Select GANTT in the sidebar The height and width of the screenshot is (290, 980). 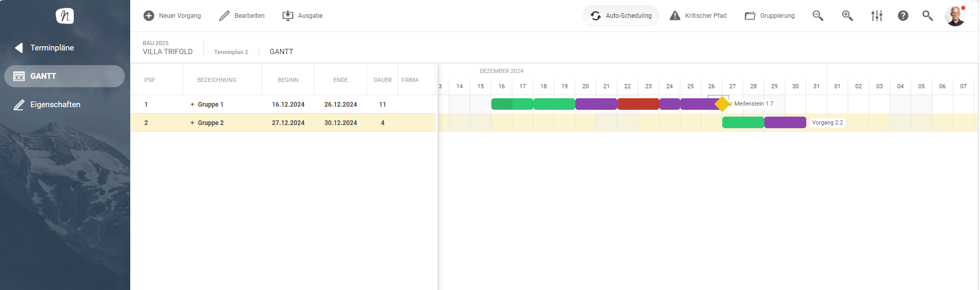tap(65, 76)
